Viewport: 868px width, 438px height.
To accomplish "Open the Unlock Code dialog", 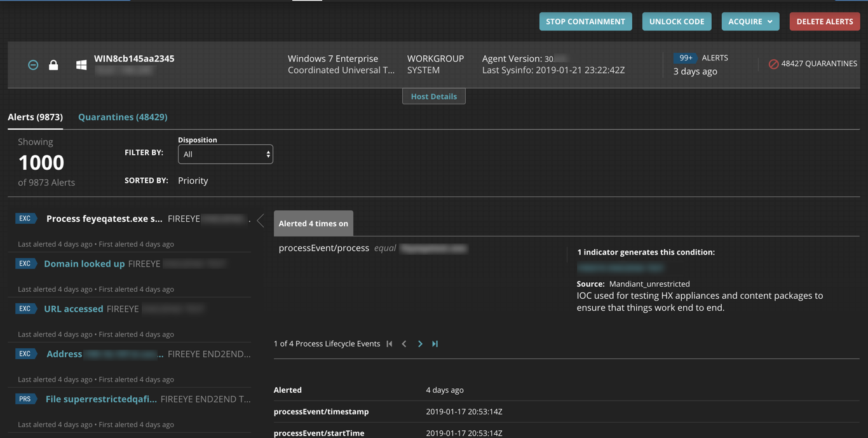I will (677, 22).
